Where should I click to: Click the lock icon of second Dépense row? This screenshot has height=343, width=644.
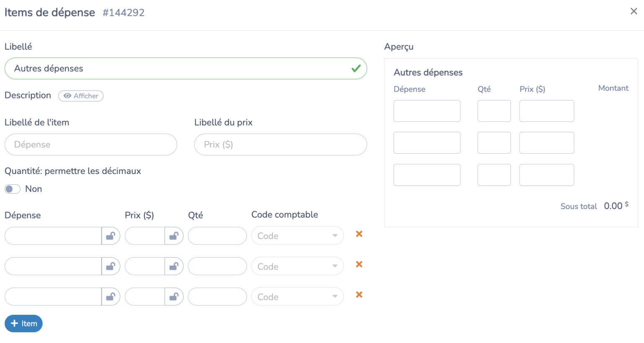coord(111,266)
